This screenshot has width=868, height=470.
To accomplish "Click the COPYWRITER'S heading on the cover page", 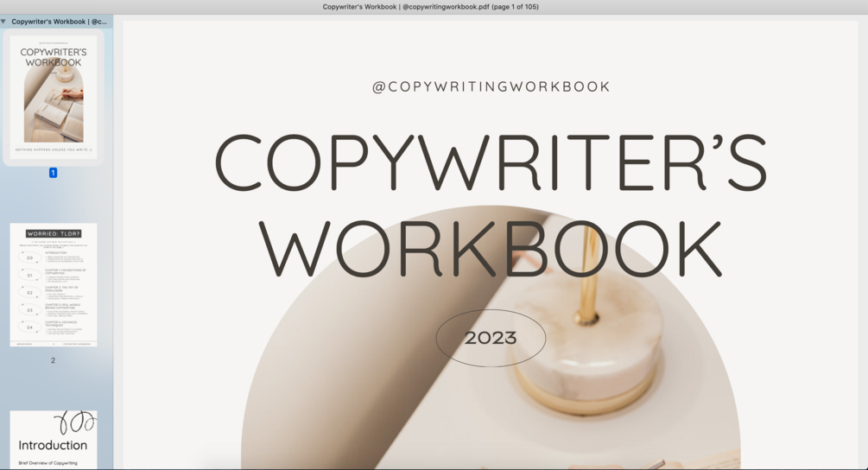I will [x=491, y=162].
